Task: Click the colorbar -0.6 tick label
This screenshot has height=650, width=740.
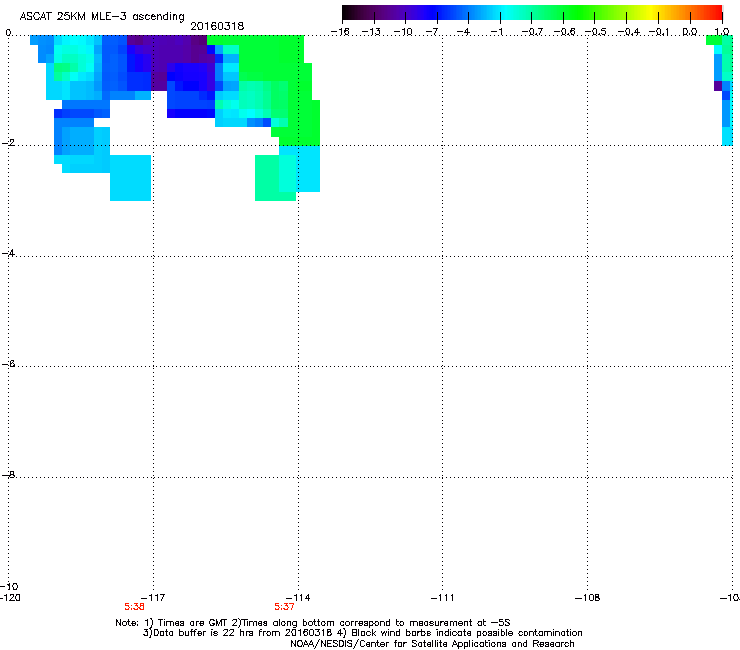Action: point(564,32)
